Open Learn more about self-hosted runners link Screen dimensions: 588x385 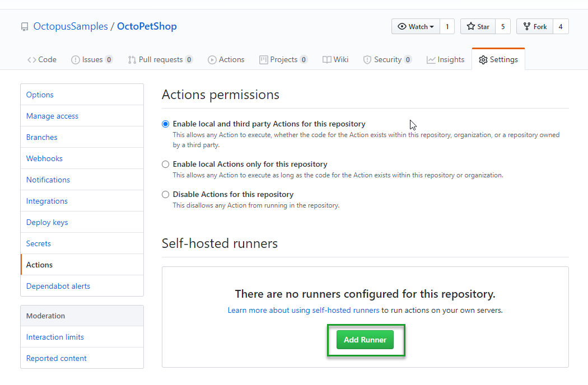304,310
